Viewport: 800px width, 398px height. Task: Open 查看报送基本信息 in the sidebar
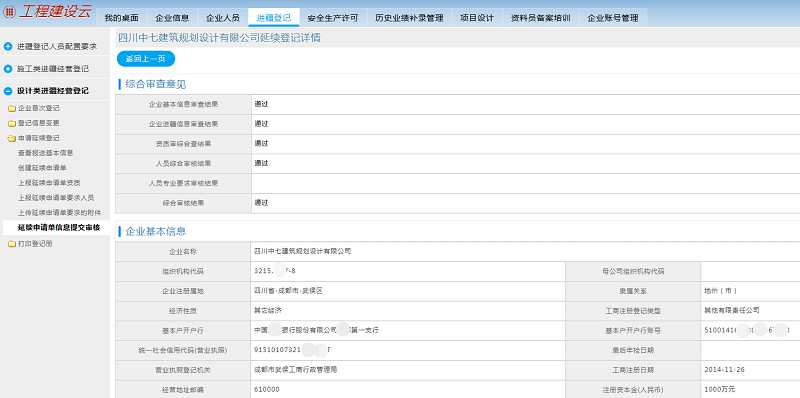pyautogui.click(x=45, y=153)
